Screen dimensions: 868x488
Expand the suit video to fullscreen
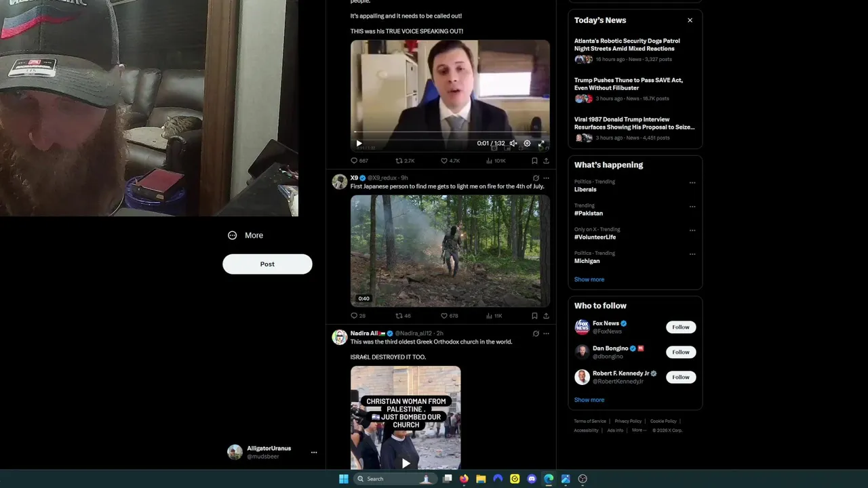click(541, 144)
